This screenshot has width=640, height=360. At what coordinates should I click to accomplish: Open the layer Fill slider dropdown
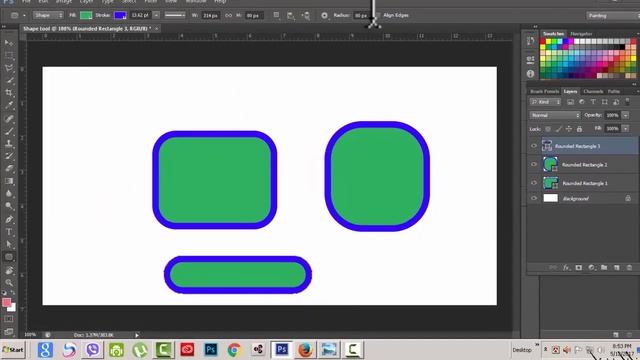625,129
